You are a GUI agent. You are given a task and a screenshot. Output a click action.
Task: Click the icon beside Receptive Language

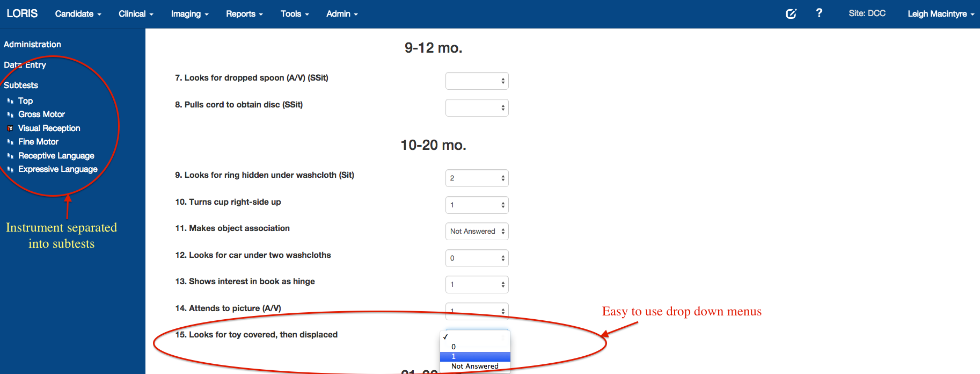click(x=10, y=156)
